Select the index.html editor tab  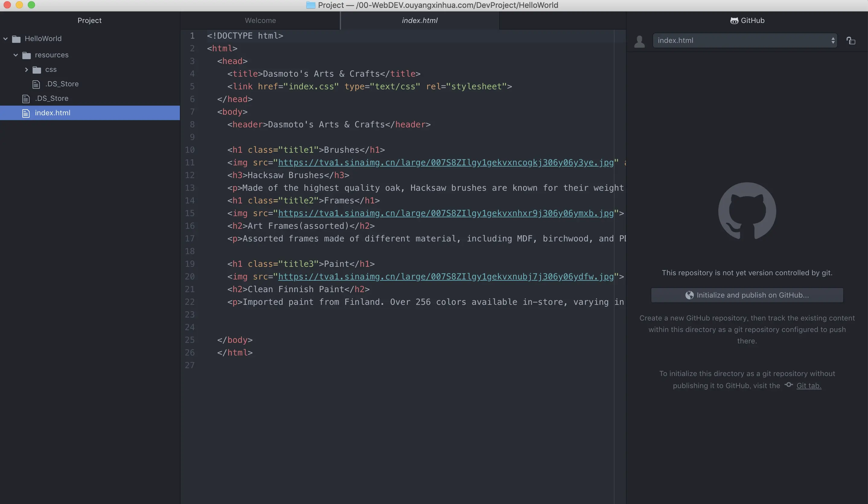pos(419,20)
